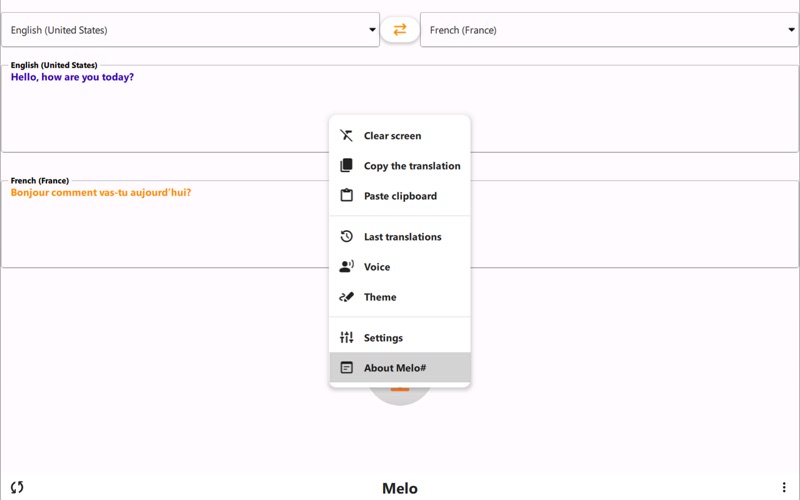Select Paste clipboard in the menu
This screenshot has height=500, width=800.
(399, 196)
